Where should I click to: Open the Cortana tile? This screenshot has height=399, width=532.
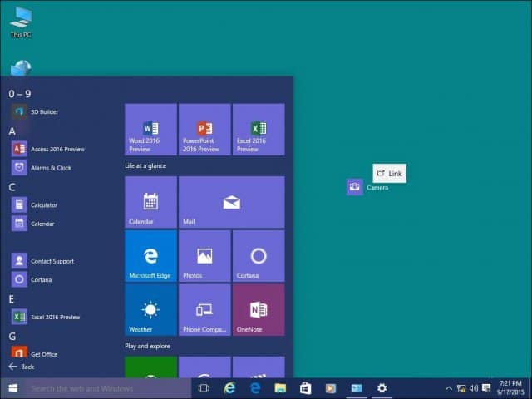(x=259, y=256)
